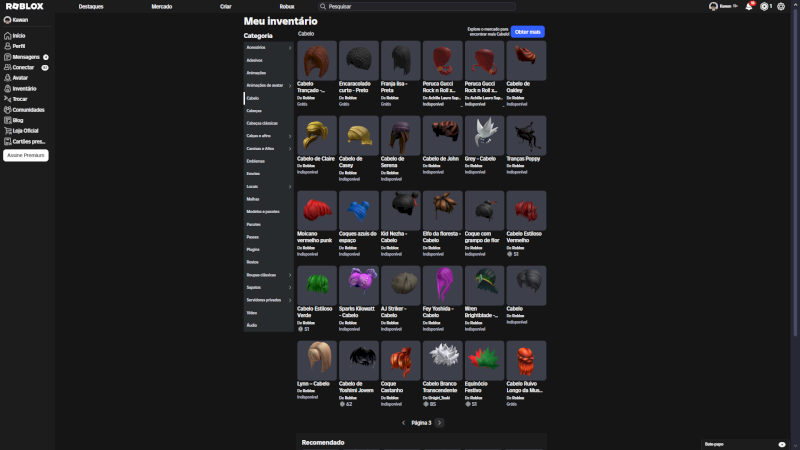Go to the next inventory page

[440, 423]
